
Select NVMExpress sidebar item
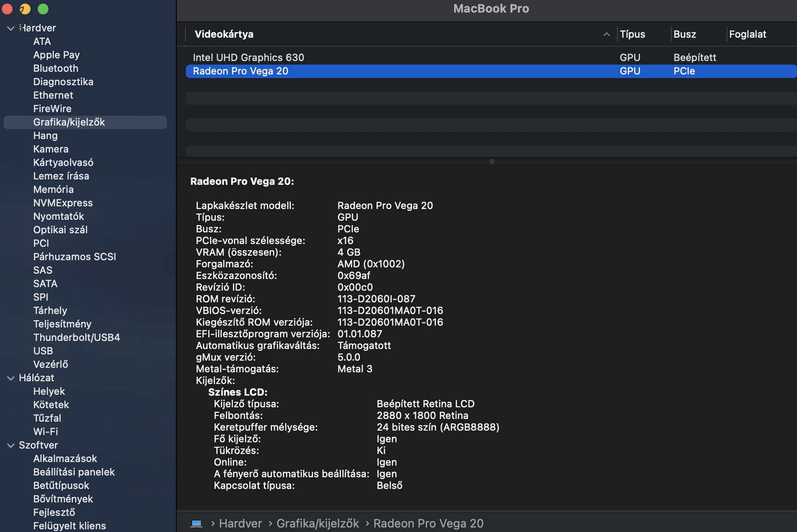[63, 203]
